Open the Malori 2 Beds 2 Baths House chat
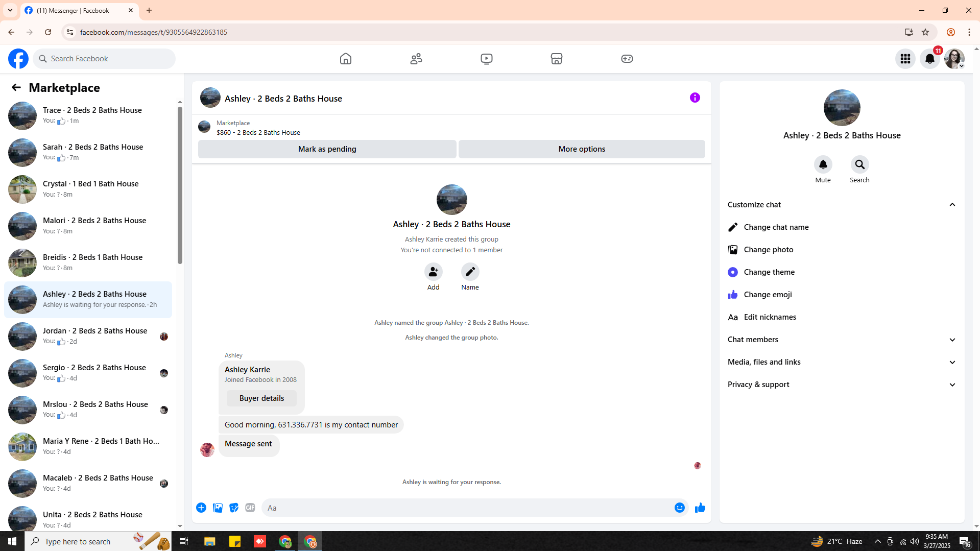The width and height of the screenshot is (980, 551). point(88,226)
